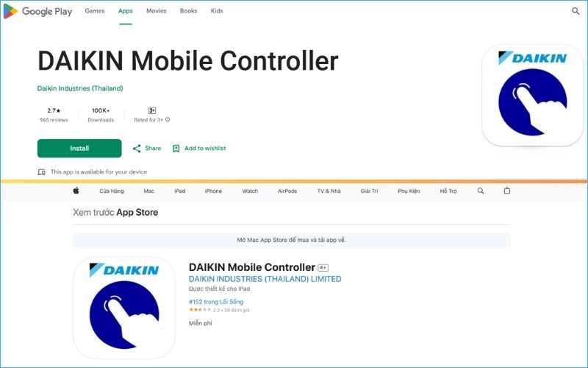Image resolution: width=588 pixels, height=368 pixels.
Task: Click the Apple logo icon
Action: coord(76,191)
